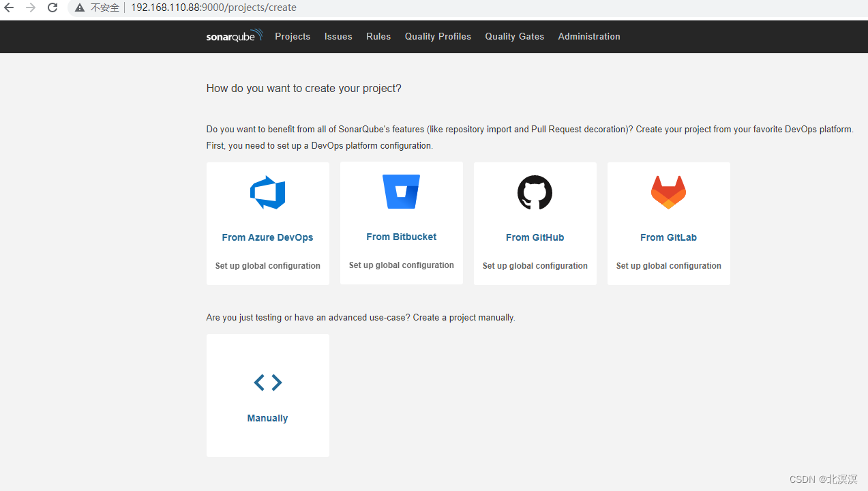Click text 'Are you just testing or have an advanced use-case?'
The height and width of the screenshot is (491, 868).
click(x=308, y=318)
